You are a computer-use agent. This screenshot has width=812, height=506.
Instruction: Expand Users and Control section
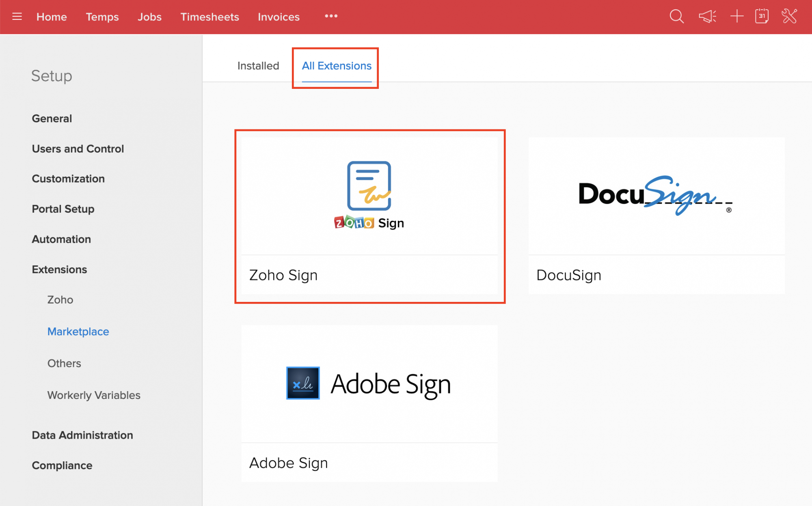click(x=78, y=149)
